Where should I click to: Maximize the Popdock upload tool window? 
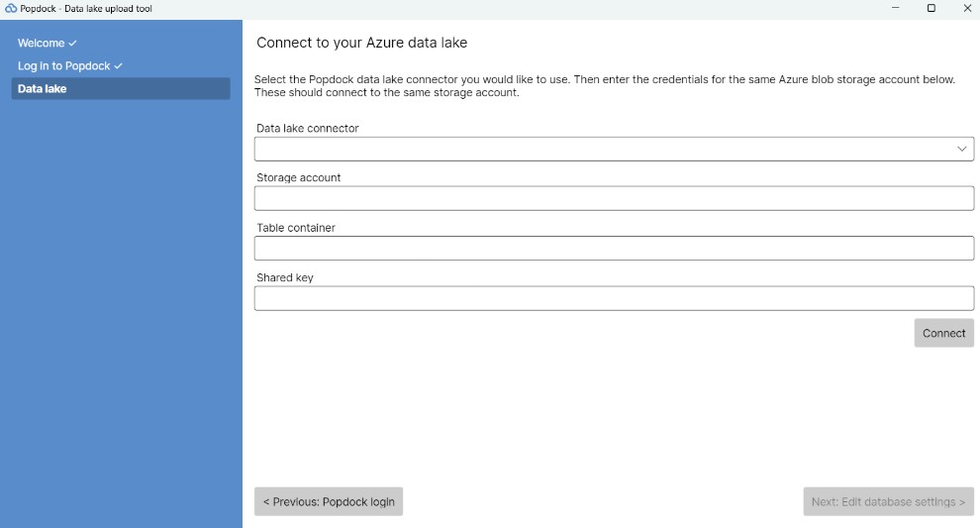[x=931, y=8]
